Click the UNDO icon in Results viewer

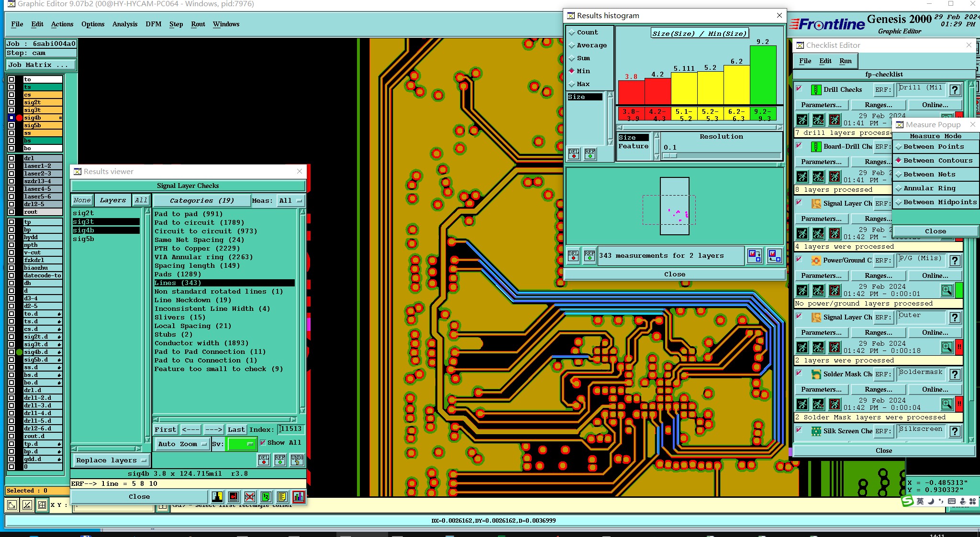[297, 460]
